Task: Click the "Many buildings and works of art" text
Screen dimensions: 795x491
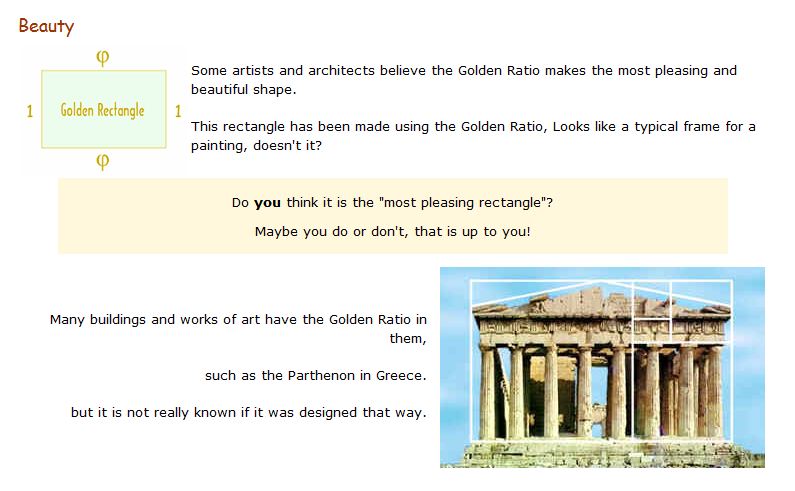Action: click(239, 320)
